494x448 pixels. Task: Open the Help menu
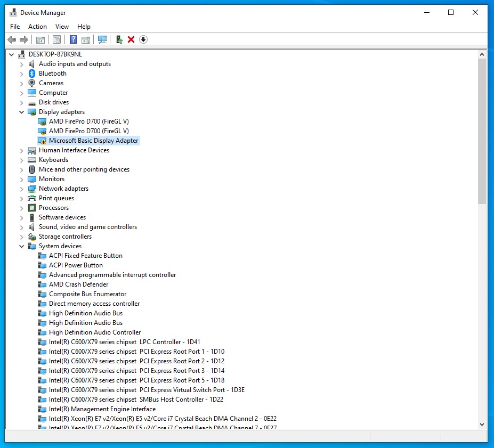click(x=84, y=27)
